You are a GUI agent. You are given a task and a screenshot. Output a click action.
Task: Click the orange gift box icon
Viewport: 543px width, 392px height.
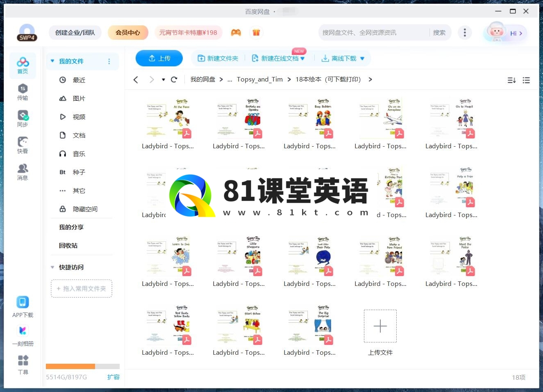[x=256, y=33]
